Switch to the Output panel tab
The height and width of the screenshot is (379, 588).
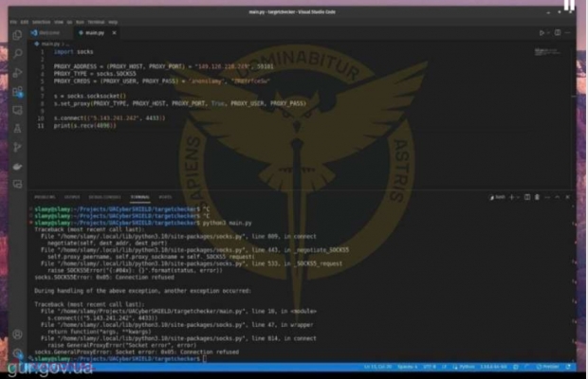(x=72, y=197)
